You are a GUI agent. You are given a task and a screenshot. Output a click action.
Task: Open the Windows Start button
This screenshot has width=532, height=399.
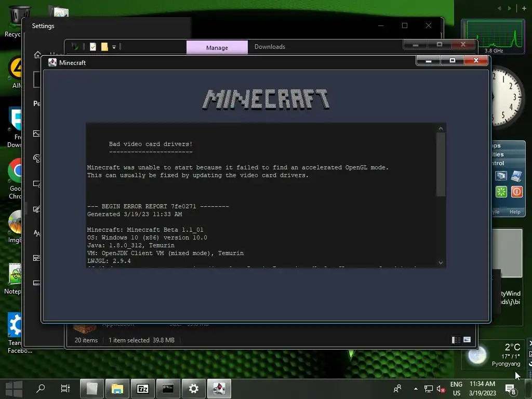click(x=14, y=389)
